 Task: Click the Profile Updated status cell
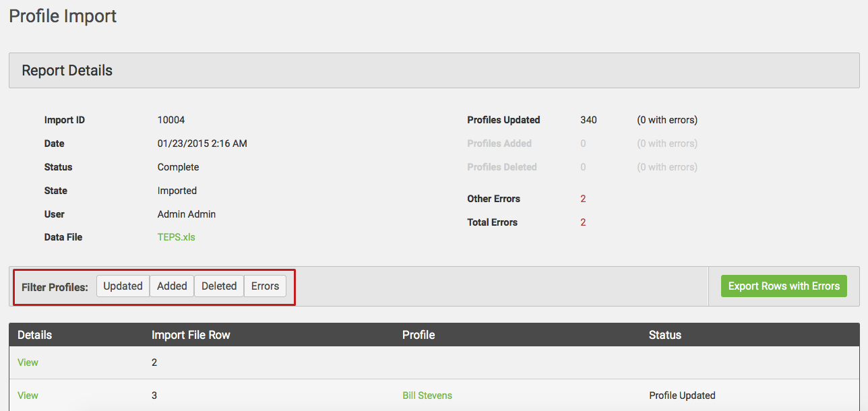click(x=682, y=396)
